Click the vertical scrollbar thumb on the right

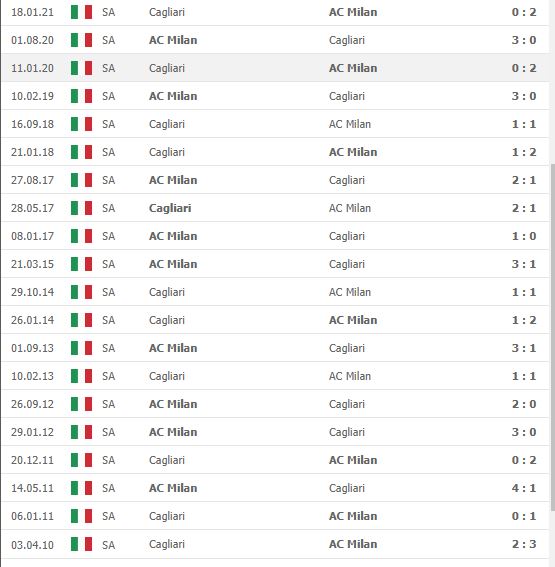tap(552, 337)
